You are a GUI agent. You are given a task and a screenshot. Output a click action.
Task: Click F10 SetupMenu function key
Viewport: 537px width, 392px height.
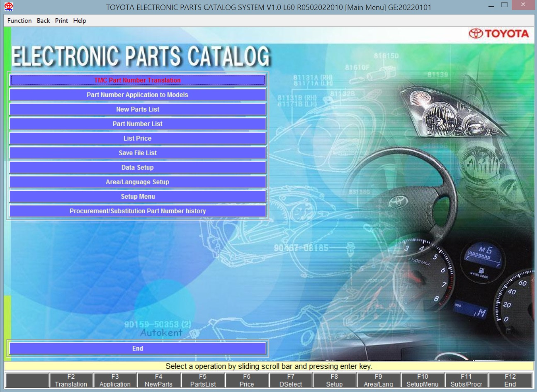point(423,380)
